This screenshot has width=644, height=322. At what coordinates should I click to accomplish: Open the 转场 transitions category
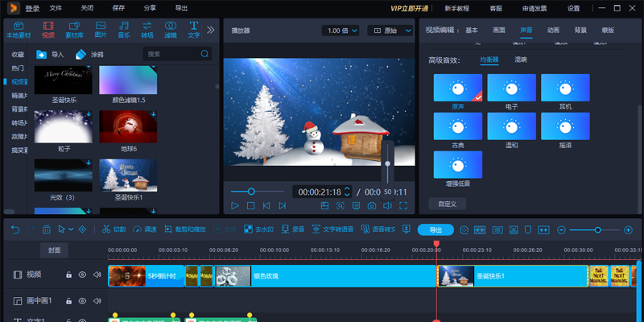147,30
